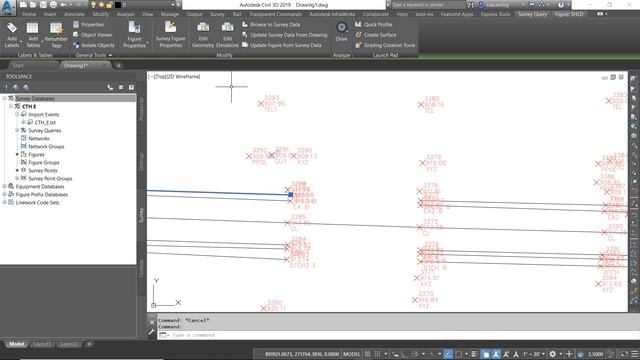Collapse the Survey Databases node
This screenshot has width=640, height=360.
[x=4, y=98]
